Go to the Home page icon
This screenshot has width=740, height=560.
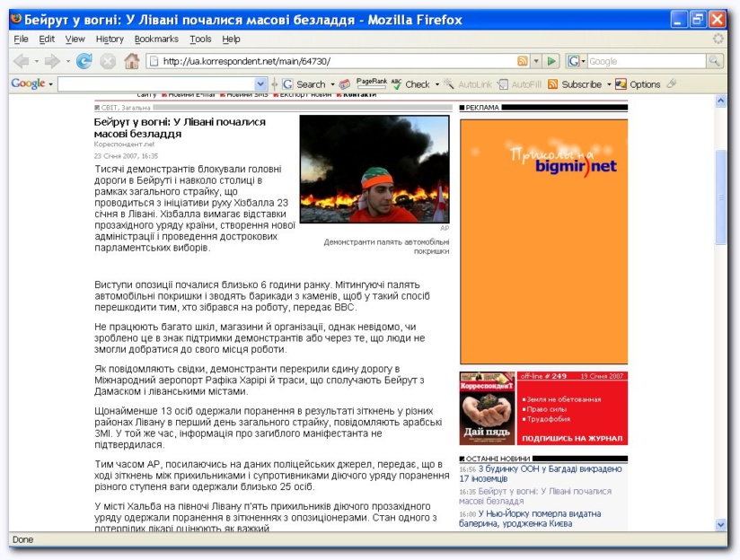point(132,61)
